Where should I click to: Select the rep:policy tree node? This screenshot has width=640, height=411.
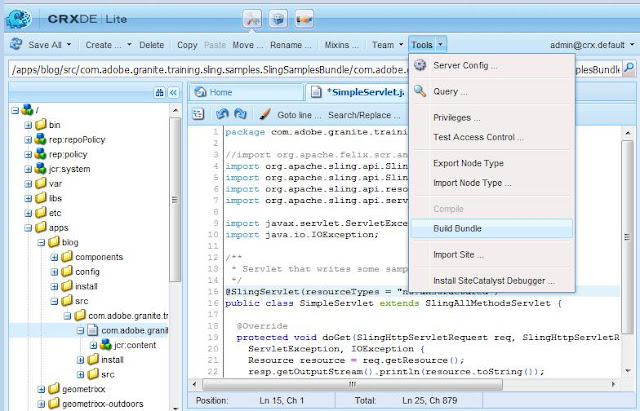pyautogui.click(x=68, y=154)
